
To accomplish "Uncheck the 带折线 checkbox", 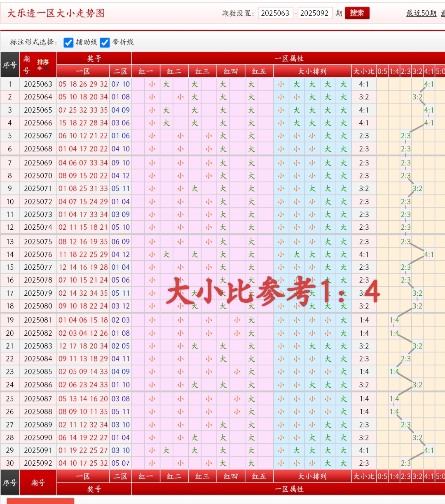I will click(x=105, y=42).
